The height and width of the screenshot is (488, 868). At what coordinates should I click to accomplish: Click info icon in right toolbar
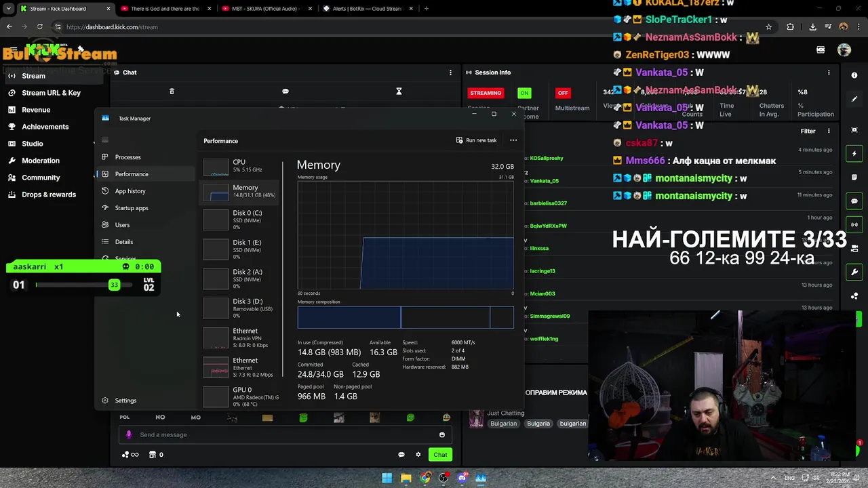[x=854, y=76]
